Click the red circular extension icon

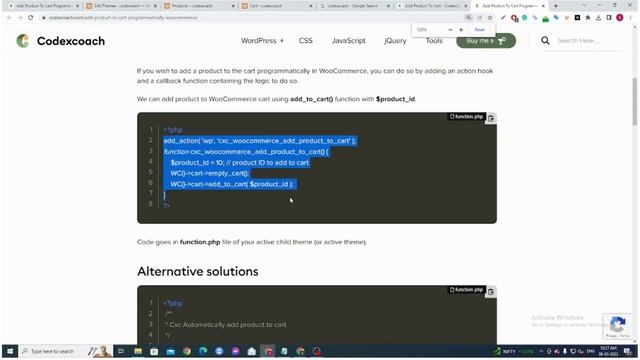tap(514, 18)
